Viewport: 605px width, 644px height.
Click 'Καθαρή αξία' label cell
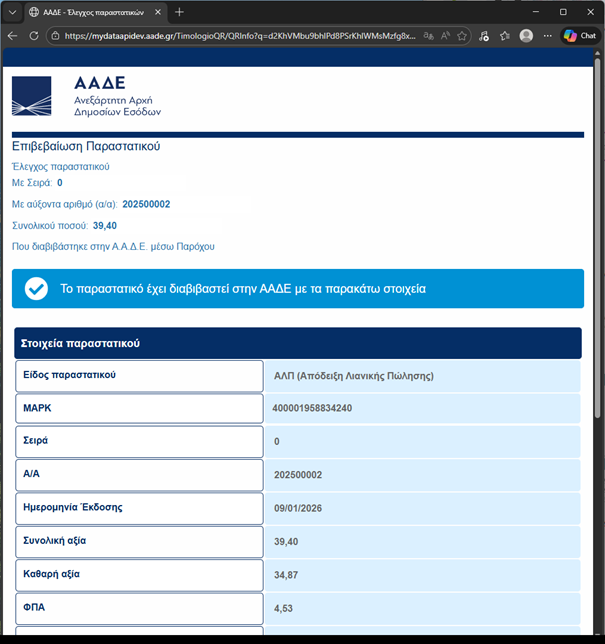(139, 575)
